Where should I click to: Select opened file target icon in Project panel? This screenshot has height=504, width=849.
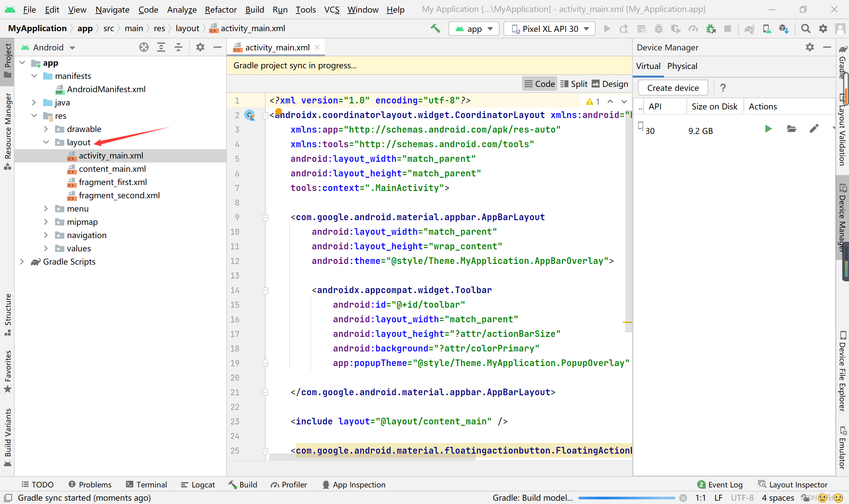click(144, 47)
